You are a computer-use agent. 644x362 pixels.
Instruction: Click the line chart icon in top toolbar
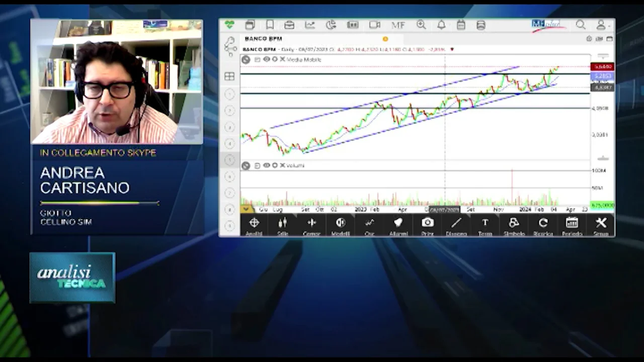(310, 25)
